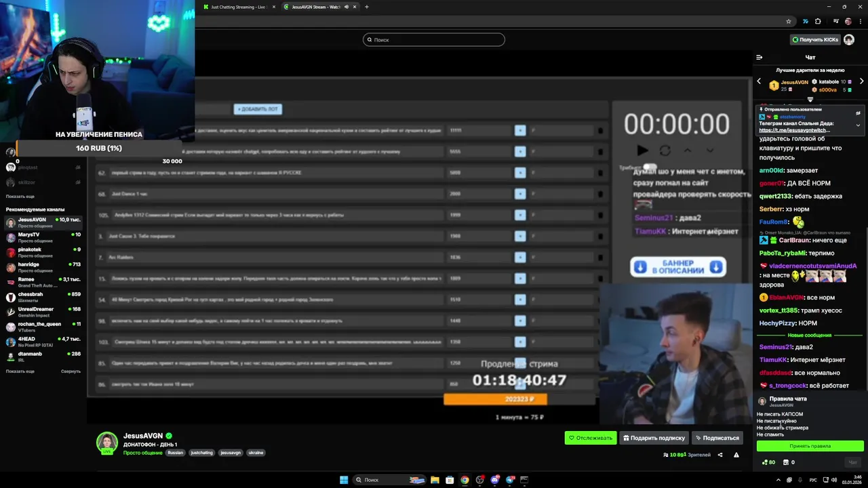Switch to the Just Chatting Streaming browser tab

click(237, 7)
